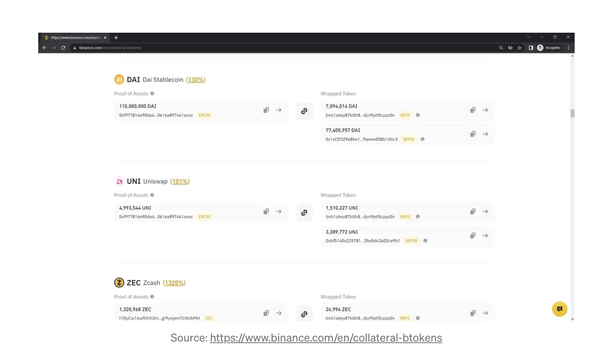Click the ZEC chain link icon
The width and height of the screenshot is (605, 364).
click(x=304, y=314)
